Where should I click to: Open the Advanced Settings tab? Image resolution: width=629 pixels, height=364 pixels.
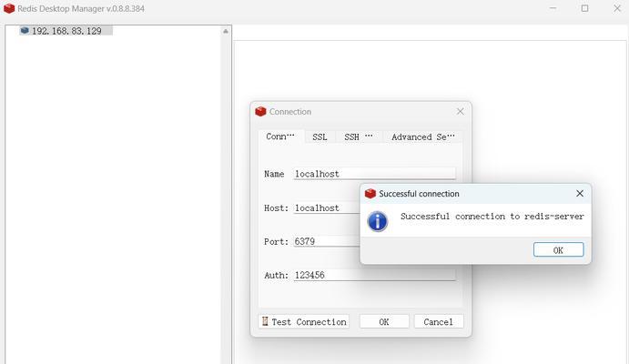(x=422, y=136)
